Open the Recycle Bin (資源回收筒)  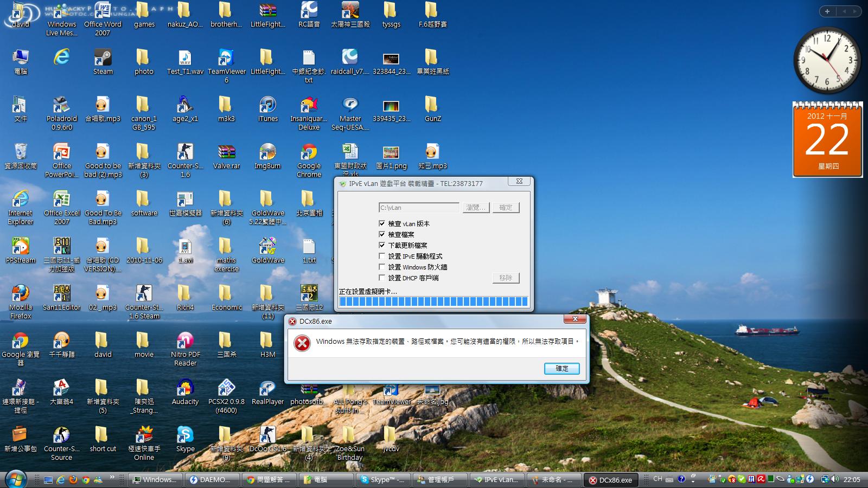pyautogui.click(x=21, y=152)
